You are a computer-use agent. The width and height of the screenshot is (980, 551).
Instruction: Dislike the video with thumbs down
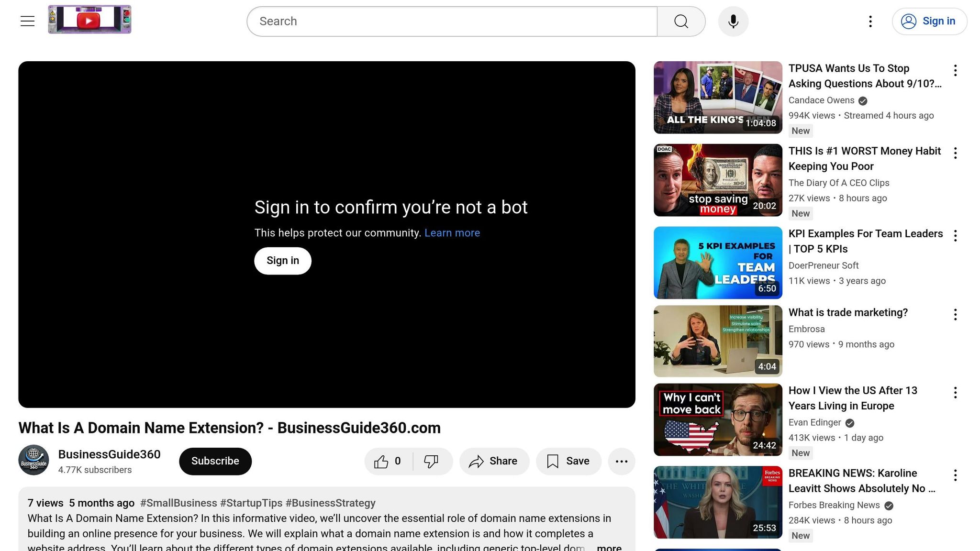click(x=431, y=462)
